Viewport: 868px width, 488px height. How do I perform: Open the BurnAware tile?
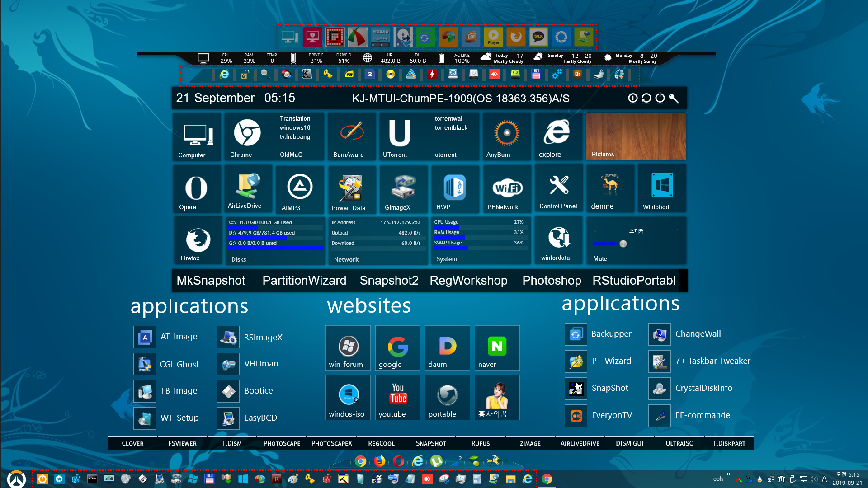point(352,137)
